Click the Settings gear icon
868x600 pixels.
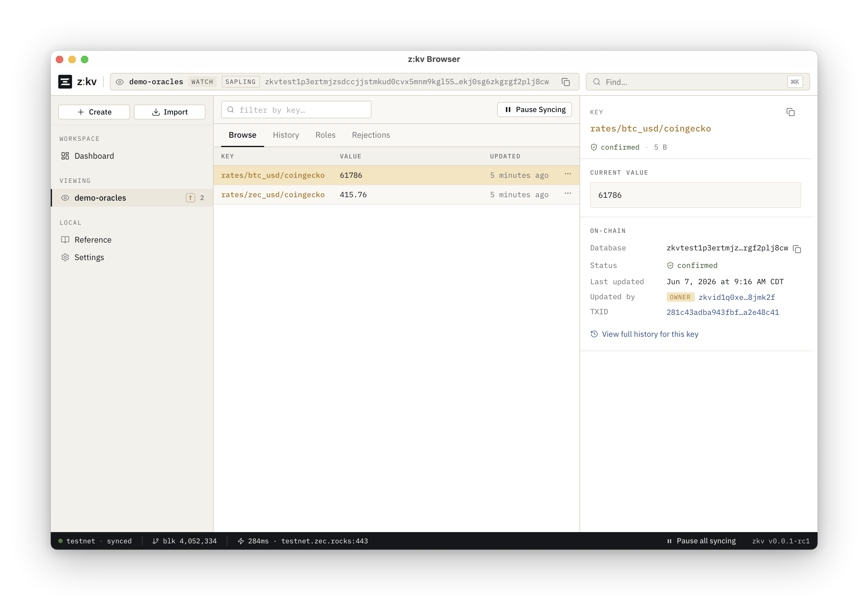65,257
